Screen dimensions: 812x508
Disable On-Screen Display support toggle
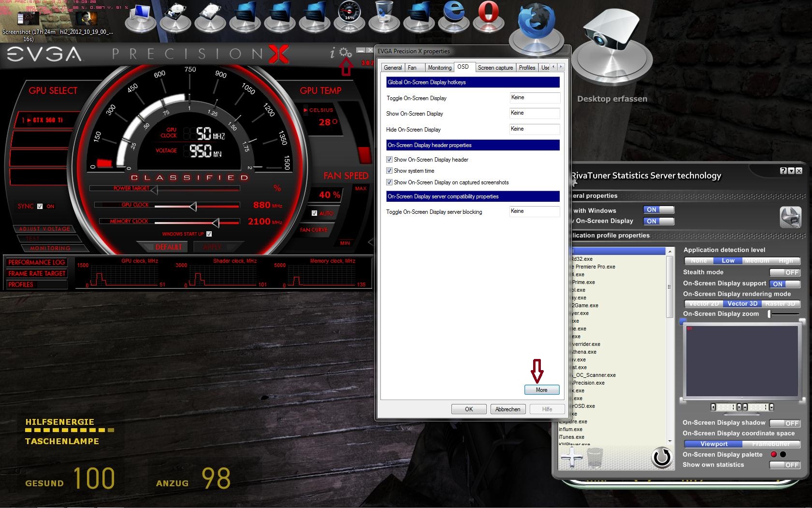tap(785, 284)
